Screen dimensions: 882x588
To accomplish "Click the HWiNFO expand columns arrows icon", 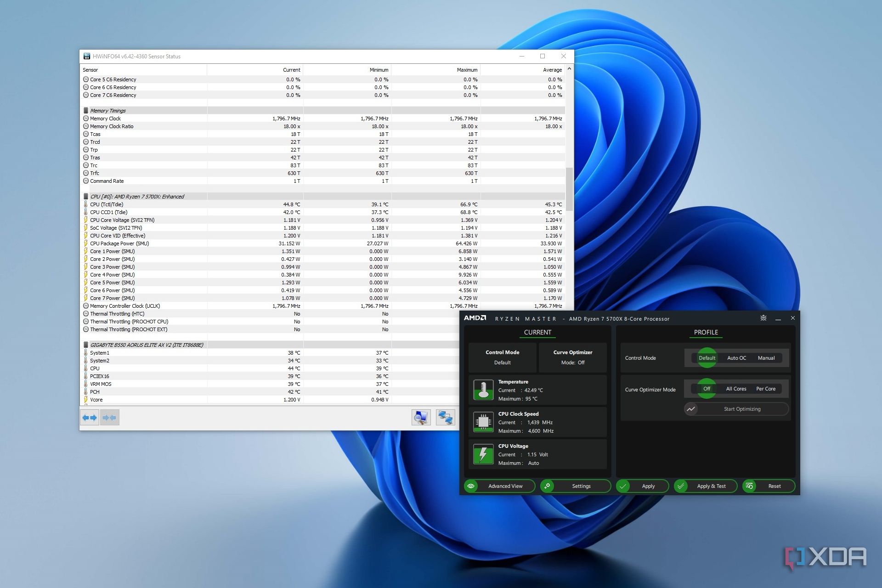I will [90, 418].
